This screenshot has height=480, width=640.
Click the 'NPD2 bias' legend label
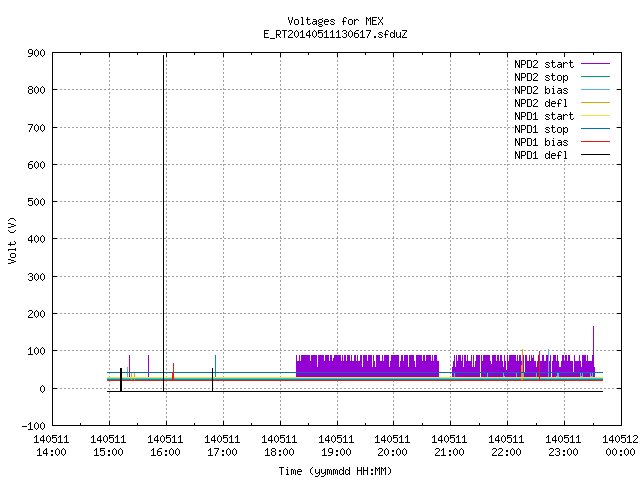pos(541,90)
